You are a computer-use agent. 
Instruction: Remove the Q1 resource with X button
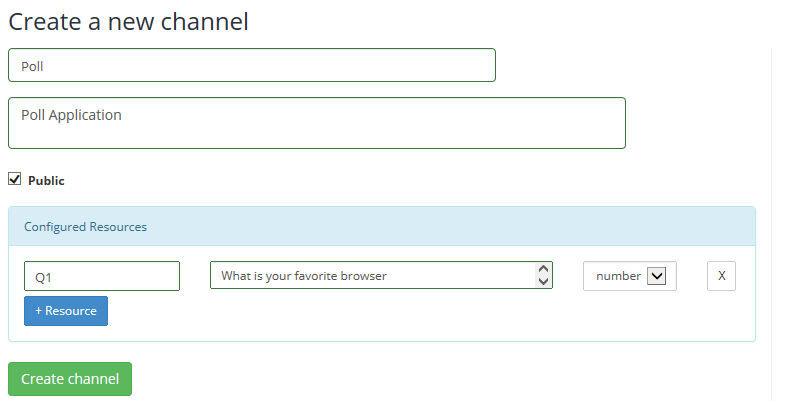(721, 276)
